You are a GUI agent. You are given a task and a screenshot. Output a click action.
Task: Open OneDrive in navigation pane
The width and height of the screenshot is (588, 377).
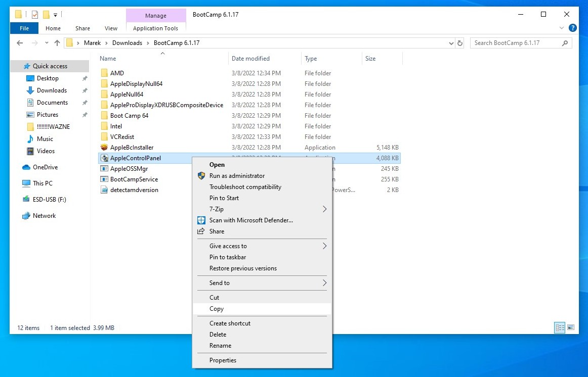(45, 167)
